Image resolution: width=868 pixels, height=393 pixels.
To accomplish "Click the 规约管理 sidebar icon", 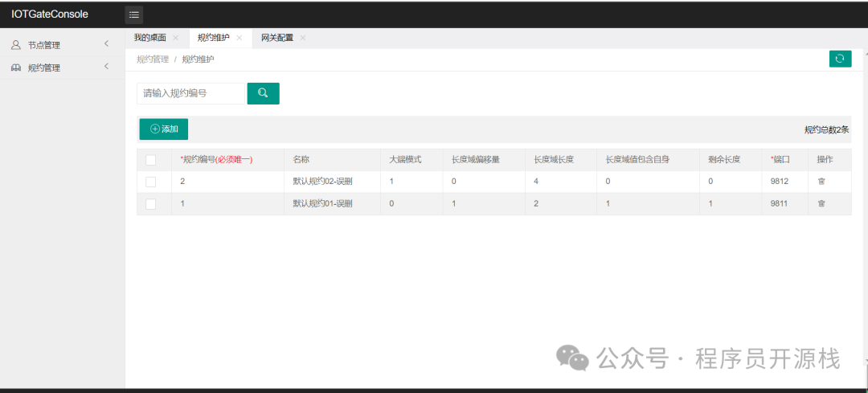I will (16, 68).
